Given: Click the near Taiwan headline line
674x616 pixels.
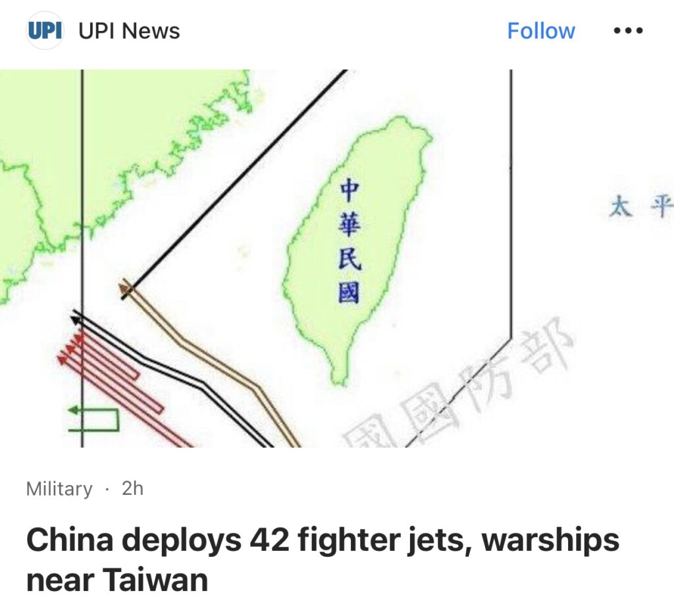Looking at the screenshot, I should coord(117,579).
